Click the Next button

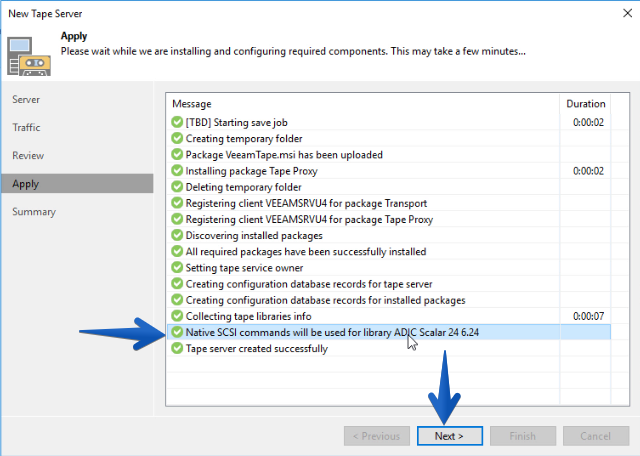pyautogui.click(x=449, y=436)
